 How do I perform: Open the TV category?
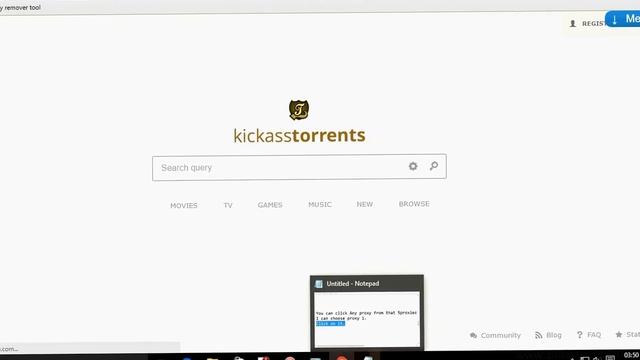click(x=228, y=205)
